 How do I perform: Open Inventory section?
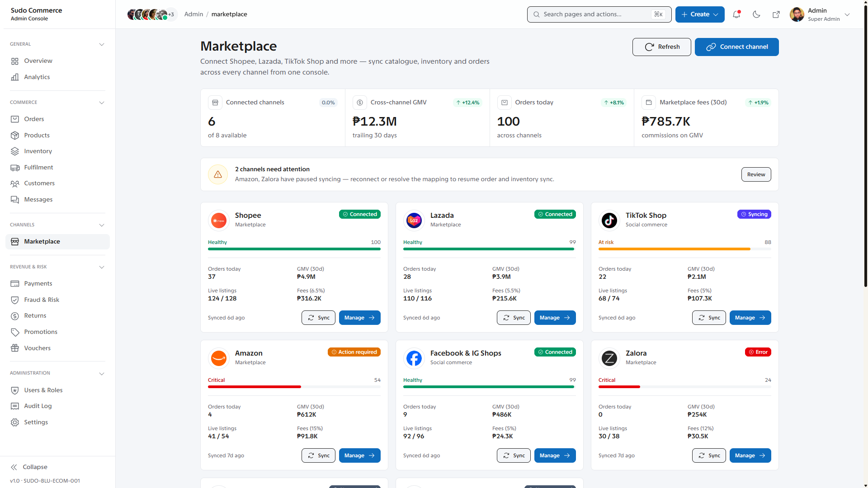[x=57, y=151]
